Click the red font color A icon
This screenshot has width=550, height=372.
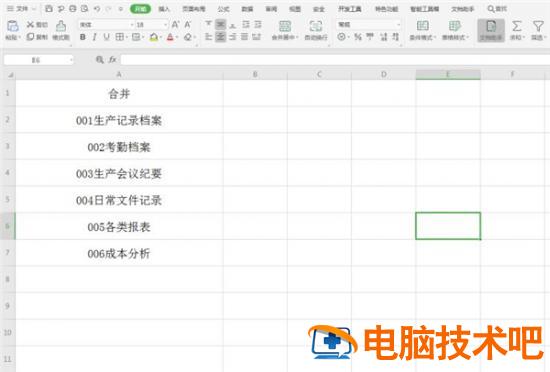tap(170, 37)
